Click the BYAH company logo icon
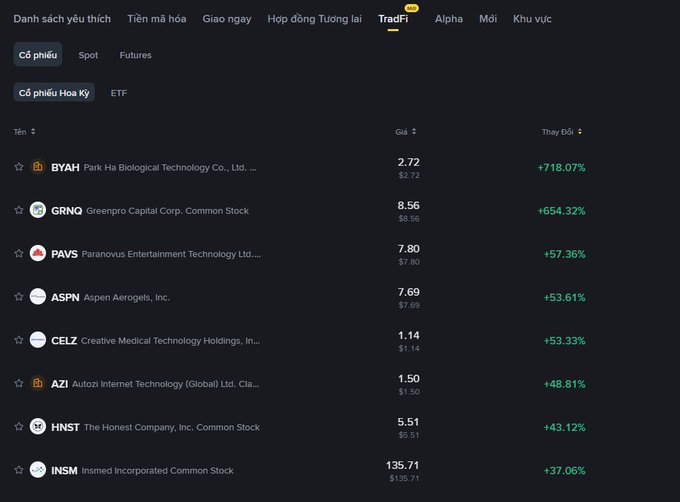The image size is (680, 502). tap(38, 167)
